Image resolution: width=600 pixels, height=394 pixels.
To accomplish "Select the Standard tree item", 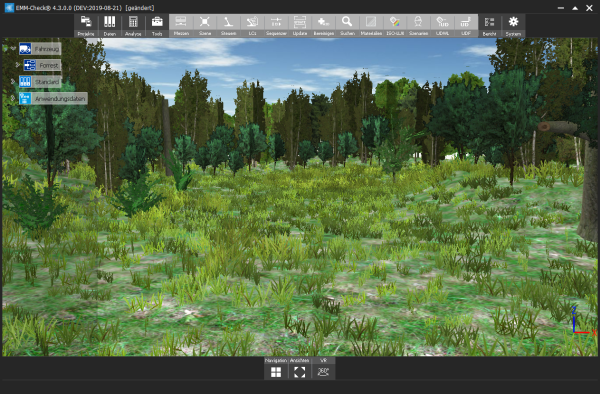I will click(40, 81).
